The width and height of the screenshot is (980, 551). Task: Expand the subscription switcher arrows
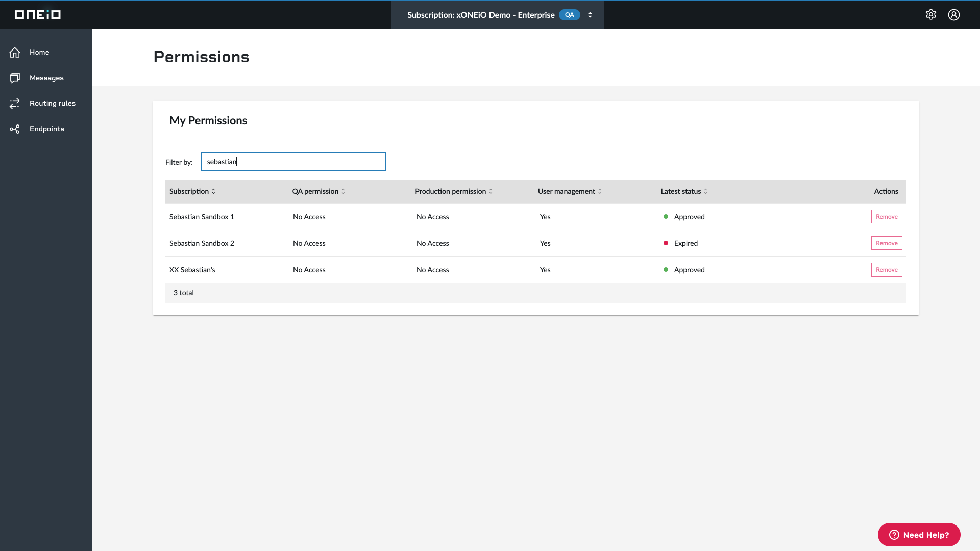590,15
